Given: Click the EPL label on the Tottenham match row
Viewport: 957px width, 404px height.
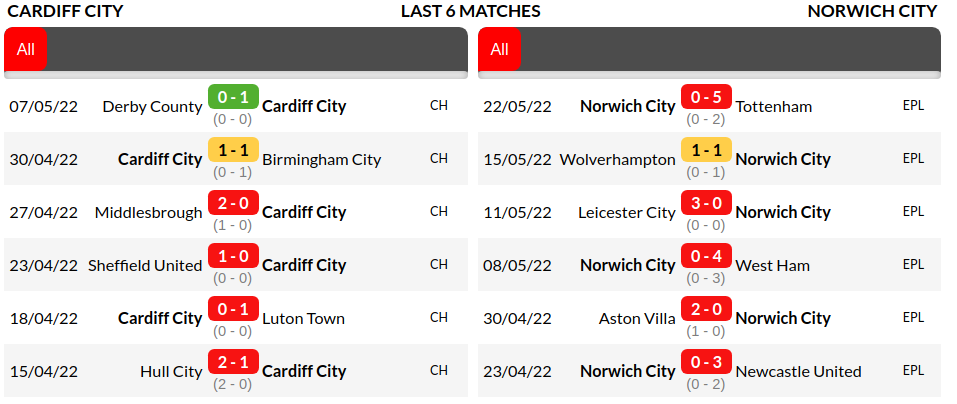Looking at the screenshot, I should 913,105.
